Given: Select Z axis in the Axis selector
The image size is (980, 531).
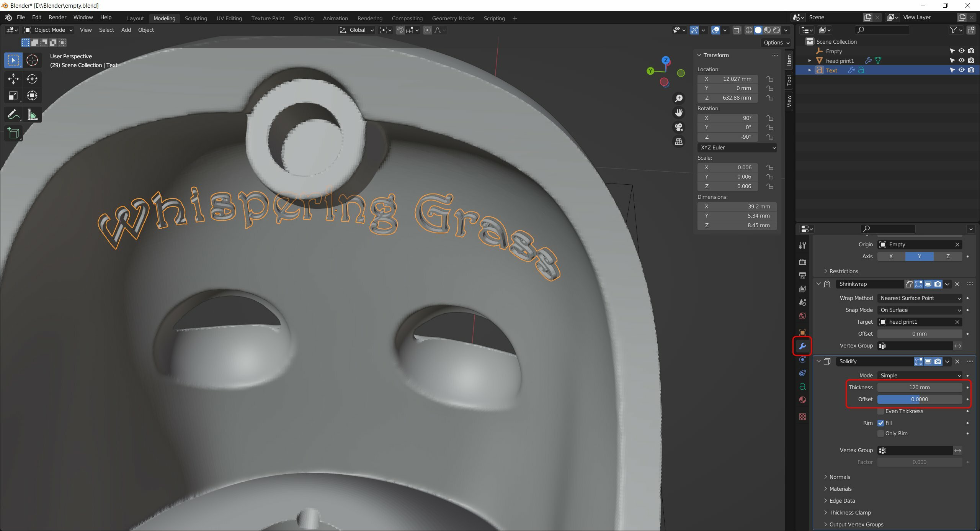Looking at the screenshot, I should coord(948,256).
